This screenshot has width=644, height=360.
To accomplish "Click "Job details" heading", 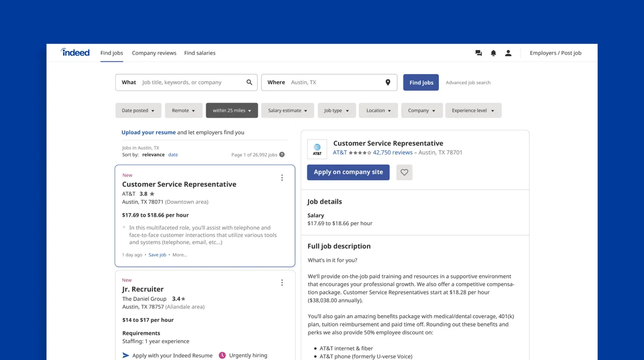I will coord(325,202).
